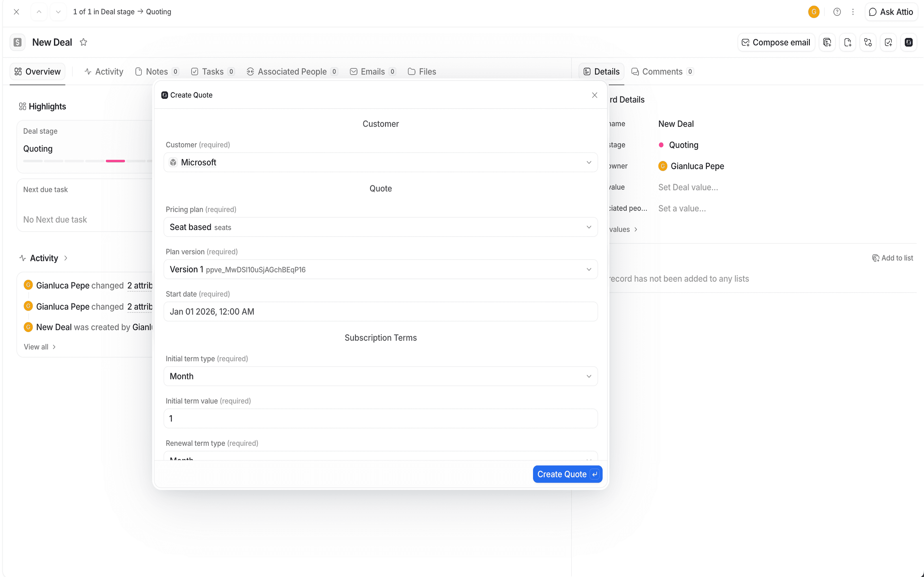
Task: Star the New Deal record as favorite
Action: click(x=83, y=42)
